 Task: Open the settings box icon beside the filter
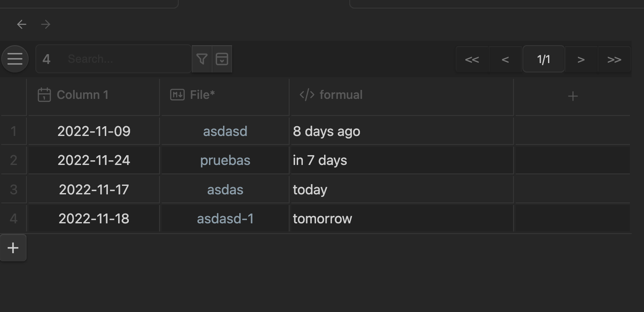click(x=222, y=59)
